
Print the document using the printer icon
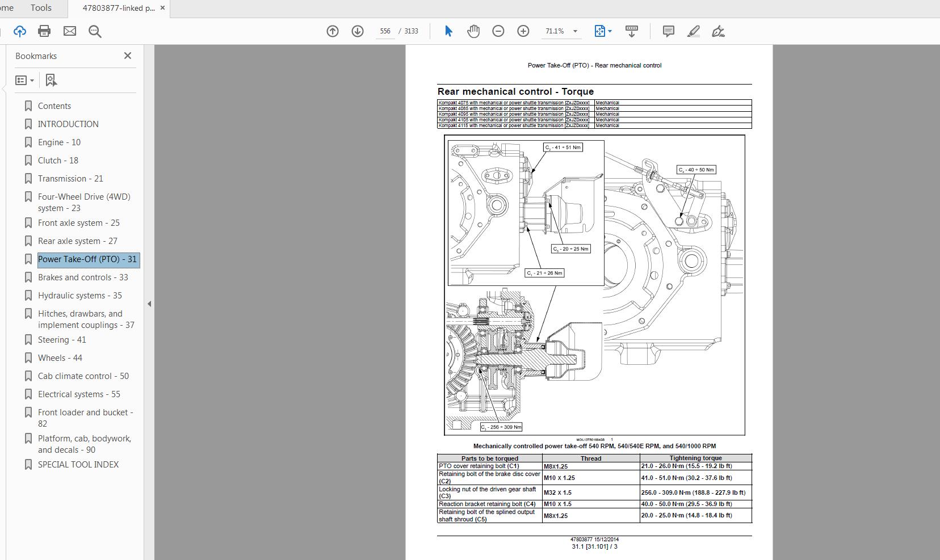(44, 31)
